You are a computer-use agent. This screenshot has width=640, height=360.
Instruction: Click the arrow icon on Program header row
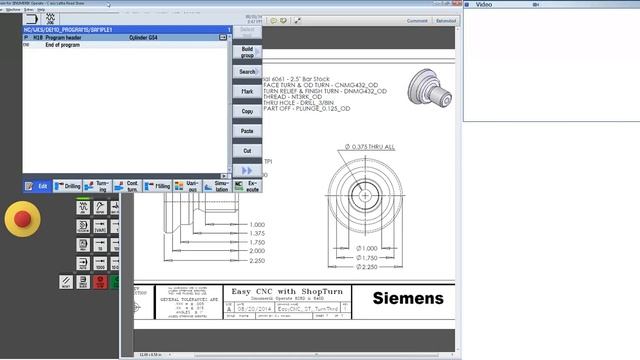(x=223, y=38)
